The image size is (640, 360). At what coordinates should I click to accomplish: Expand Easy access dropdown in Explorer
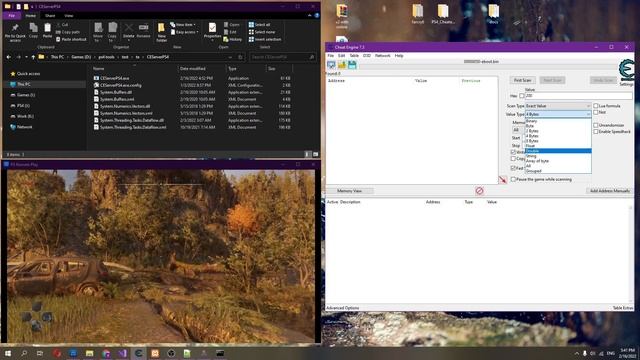coord(185,32)
